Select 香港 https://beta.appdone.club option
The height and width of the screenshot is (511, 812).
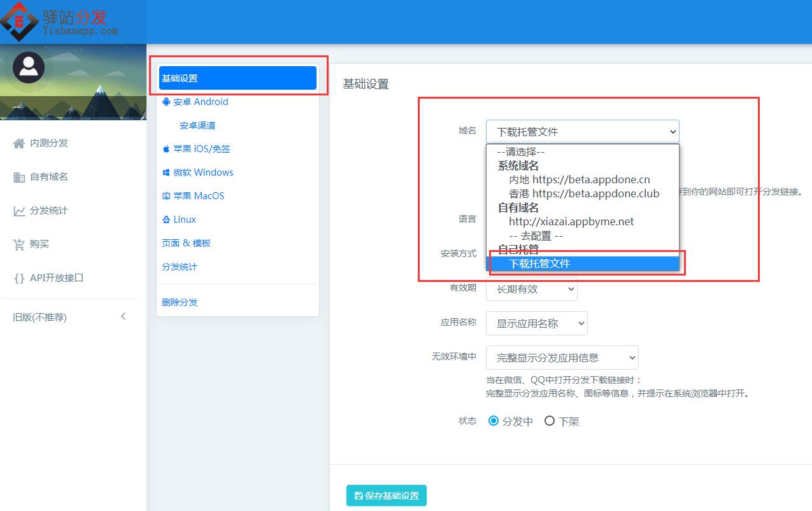[583, 193]
